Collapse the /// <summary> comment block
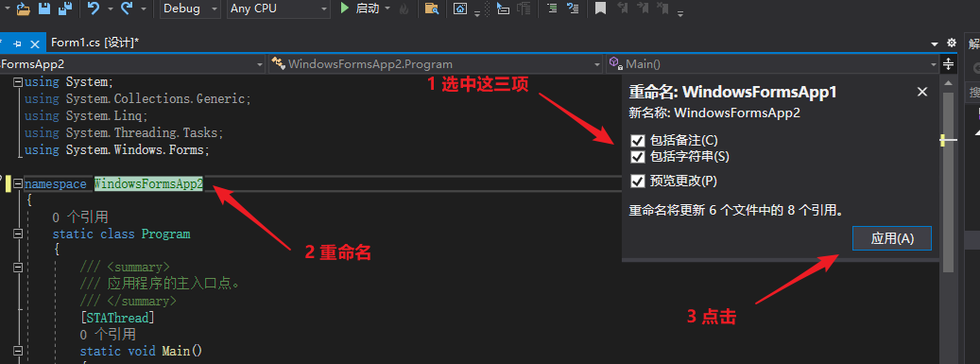 click(18, 267)
